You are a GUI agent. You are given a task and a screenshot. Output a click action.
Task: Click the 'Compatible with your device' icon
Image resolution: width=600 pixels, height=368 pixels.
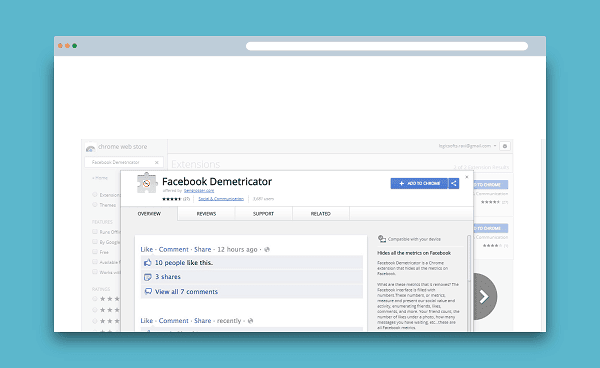[x=382, y=239]
